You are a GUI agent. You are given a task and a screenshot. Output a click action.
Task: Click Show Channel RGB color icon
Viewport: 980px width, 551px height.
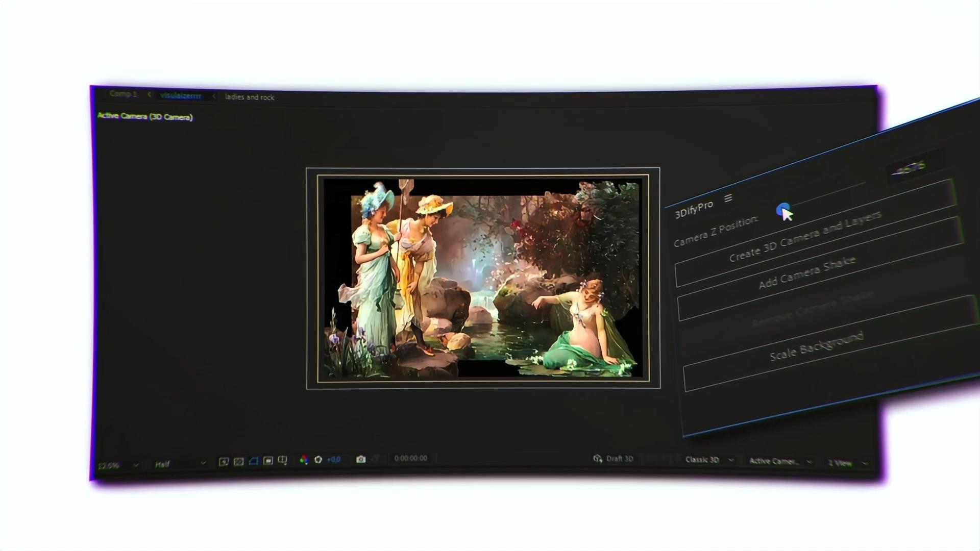pyautogui.click(x=304, y=460)
